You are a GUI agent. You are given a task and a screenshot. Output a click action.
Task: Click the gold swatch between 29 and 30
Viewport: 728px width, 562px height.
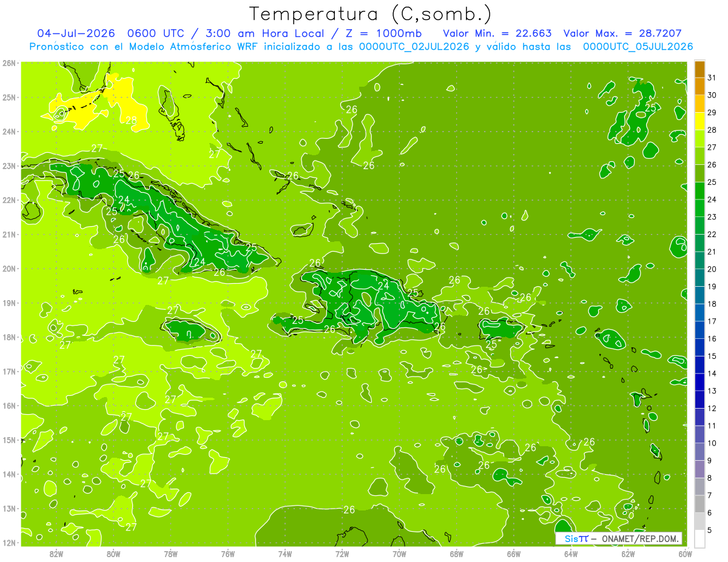tap(699, 104)
